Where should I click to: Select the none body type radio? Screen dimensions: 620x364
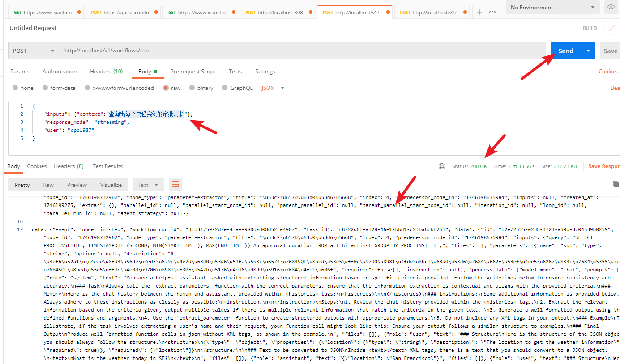click(16, 88)
